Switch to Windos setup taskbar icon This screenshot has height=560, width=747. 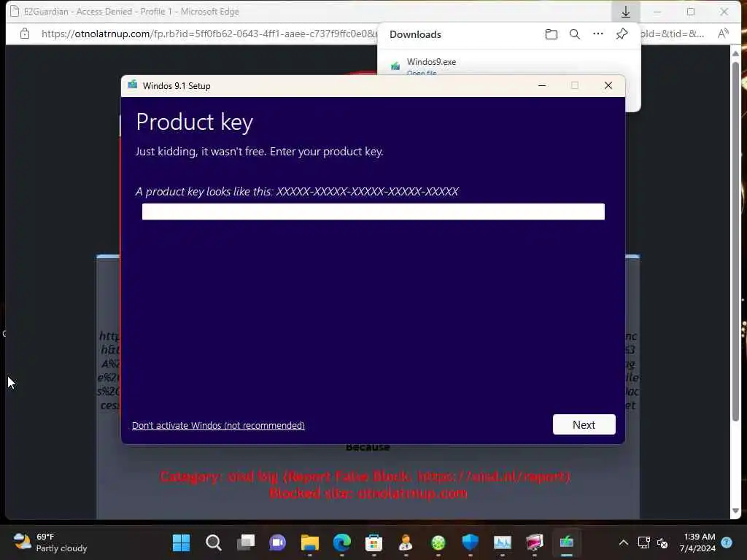566,542
